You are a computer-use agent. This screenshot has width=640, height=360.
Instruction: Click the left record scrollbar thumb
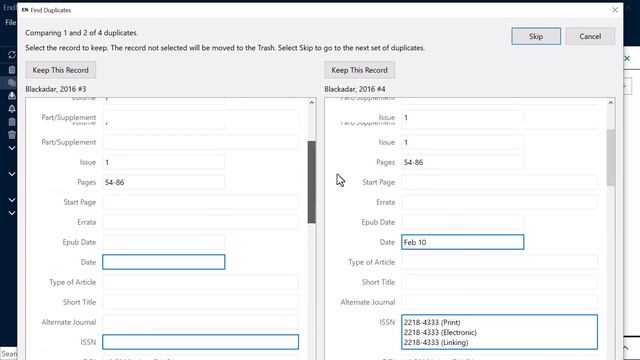tap(312, 182)
